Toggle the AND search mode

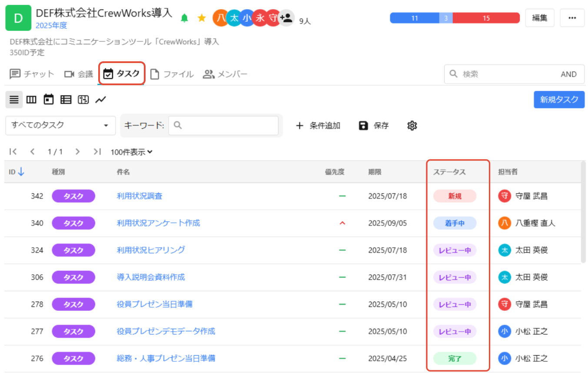568,74
